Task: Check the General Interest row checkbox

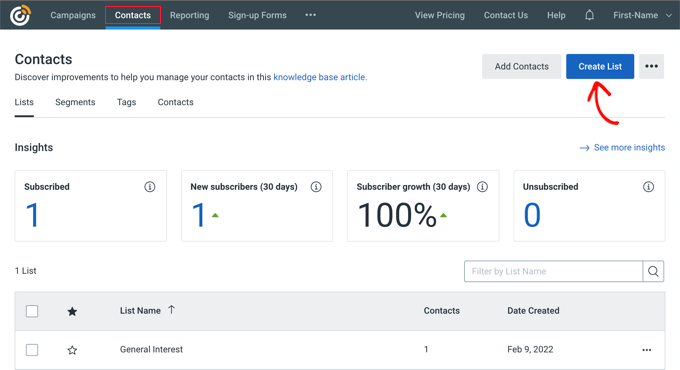Action: (x=32, y=350)
